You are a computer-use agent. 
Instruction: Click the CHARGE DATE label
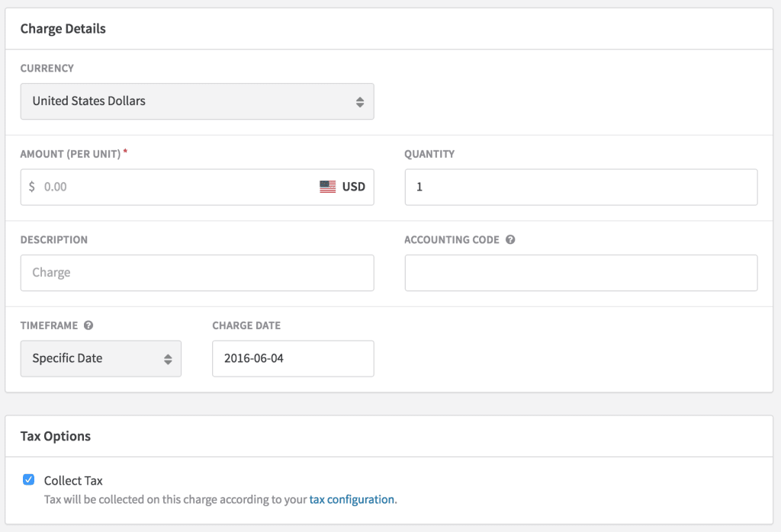246,325
